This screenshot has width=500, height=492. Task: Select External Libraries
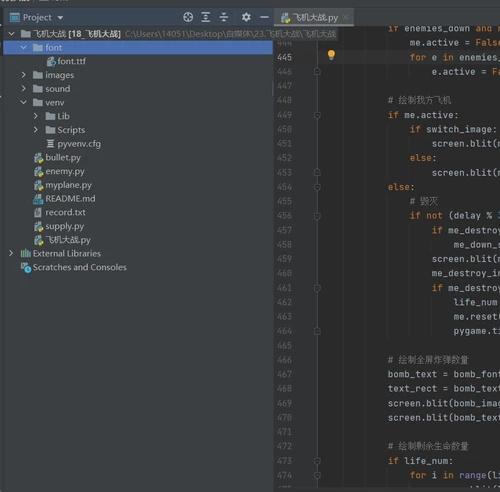coord(67,254)
